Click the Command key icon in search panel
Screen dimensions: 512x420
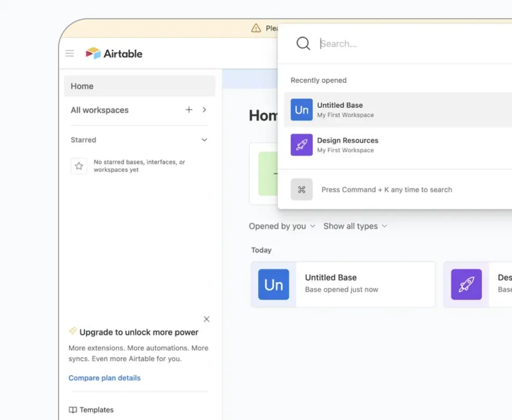tap(301, 189)
